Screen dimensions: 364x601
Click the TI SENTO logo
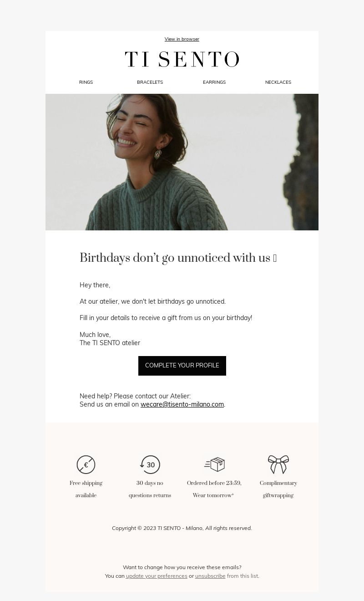point(182,60)
